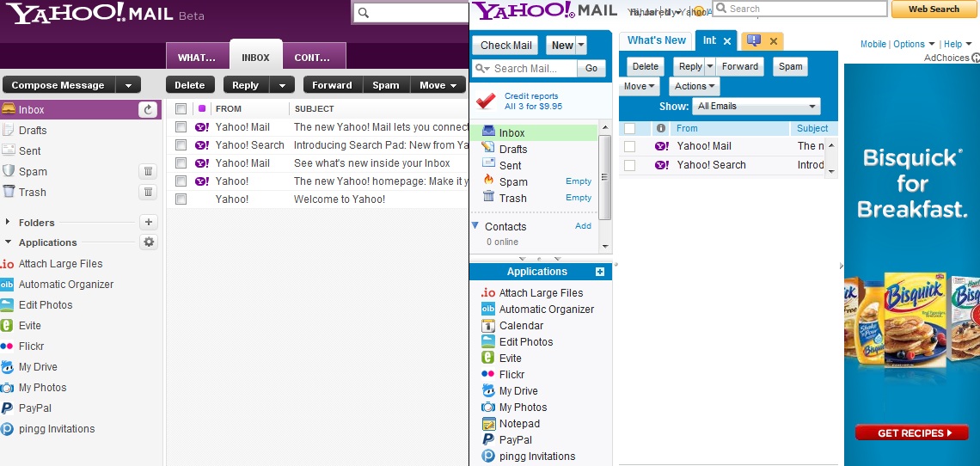Switch to the CONT... tab in Beta
This screenshot has height=466, width=980.
tap(313, 56)
